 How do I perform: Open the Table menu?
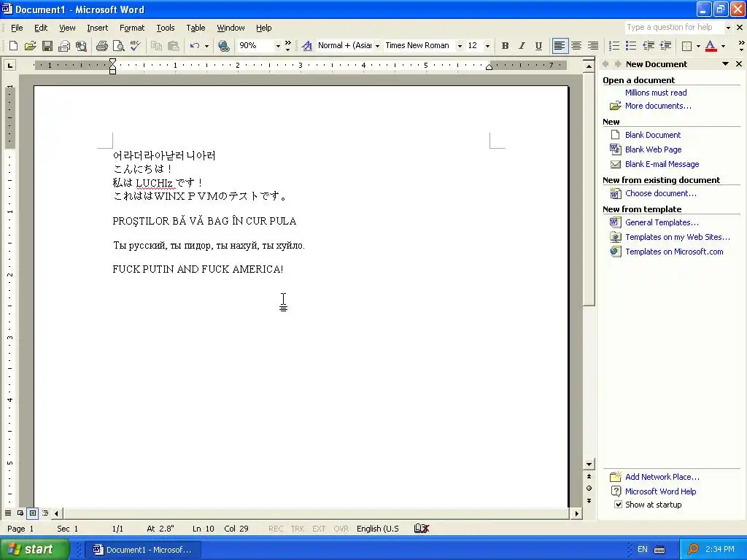coord(196,28)
